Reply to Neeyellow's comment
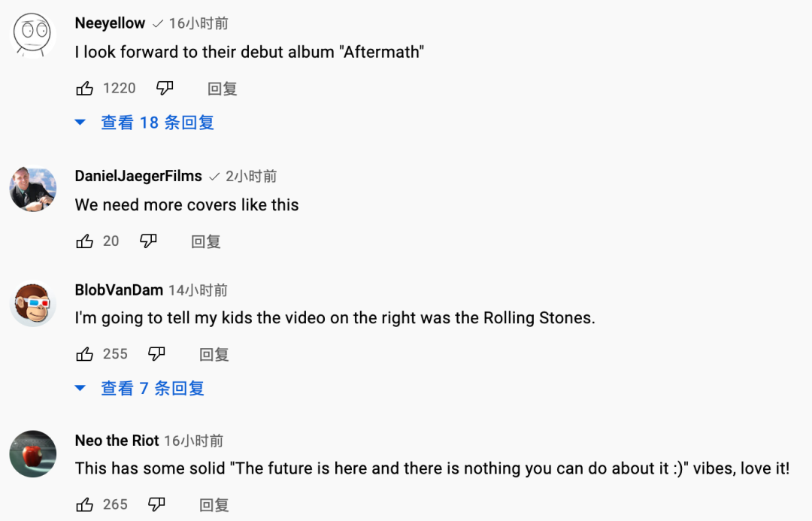The width and height of the screenshot is (812, 521). (222, 89)
